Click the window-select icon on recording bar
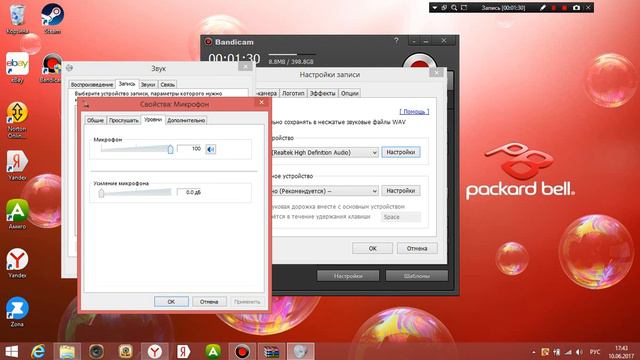640x360 pixels. pyautogui.click(x=444, y=8)
